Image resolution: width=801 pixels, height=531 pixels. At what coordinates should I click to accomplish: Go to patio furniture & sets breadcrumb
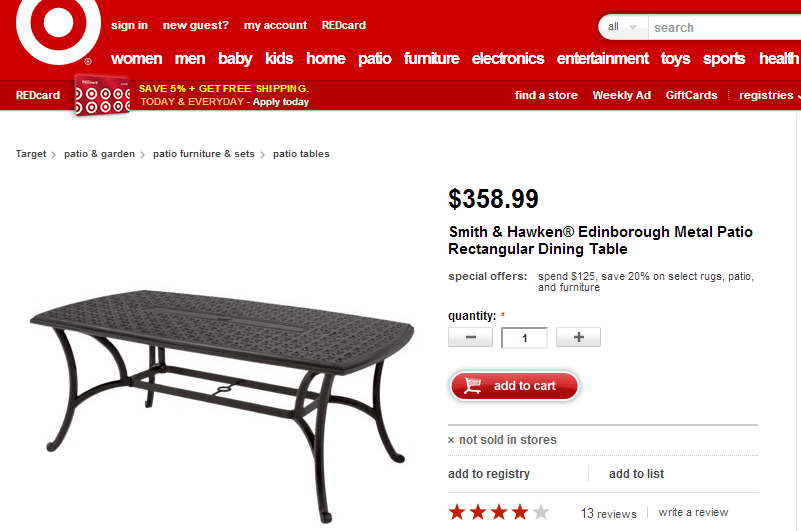(x=203, y=154)
